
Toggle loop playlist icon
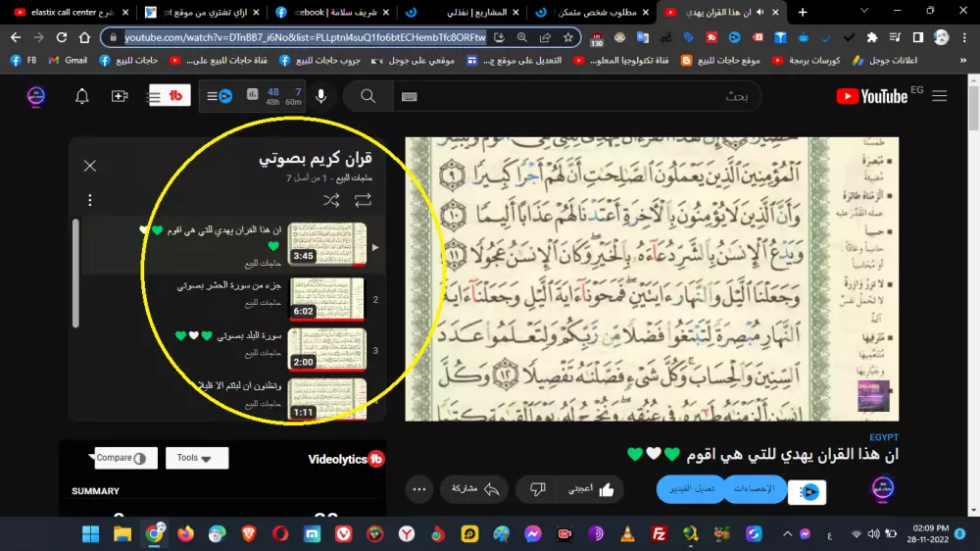pyautogui.click(x=364, y=200)
